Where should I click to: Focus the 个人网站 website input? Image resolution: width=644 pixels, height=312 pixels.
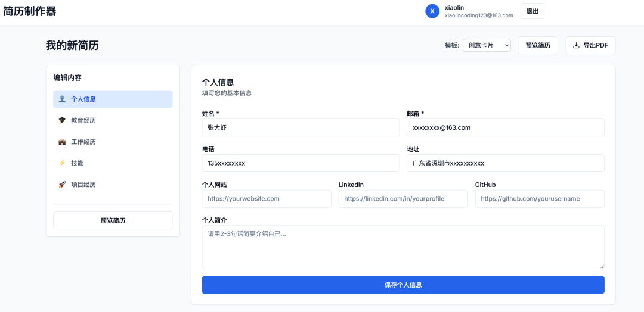(267, 198)
